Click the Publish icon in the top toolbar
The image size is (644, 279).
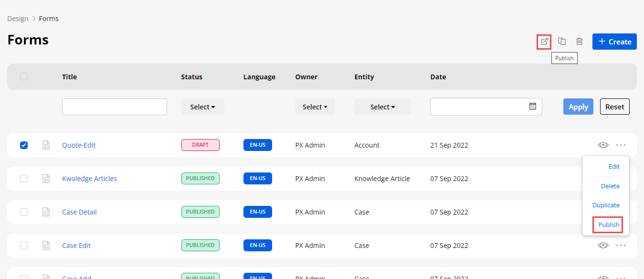pos(544,42)
